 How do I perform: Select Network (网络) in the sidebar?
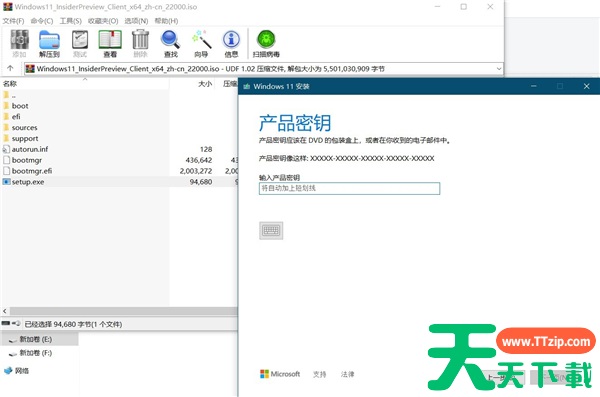21,371
